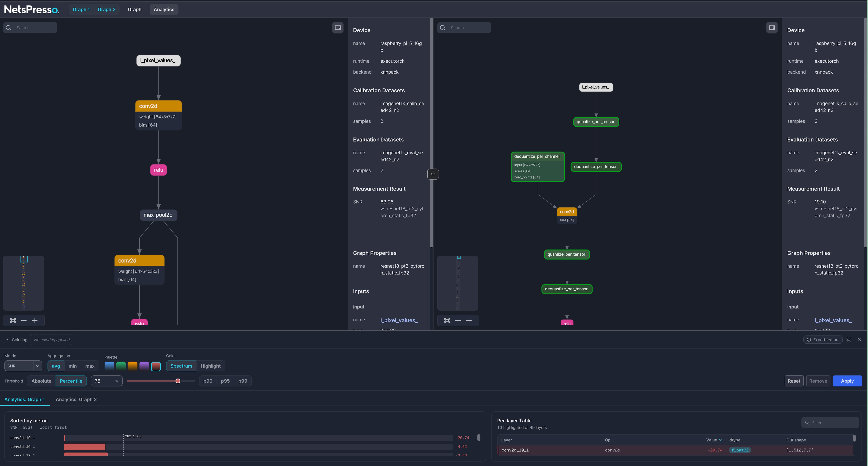
Task: Open the Graph 1 selector tab
Action: 81,9
